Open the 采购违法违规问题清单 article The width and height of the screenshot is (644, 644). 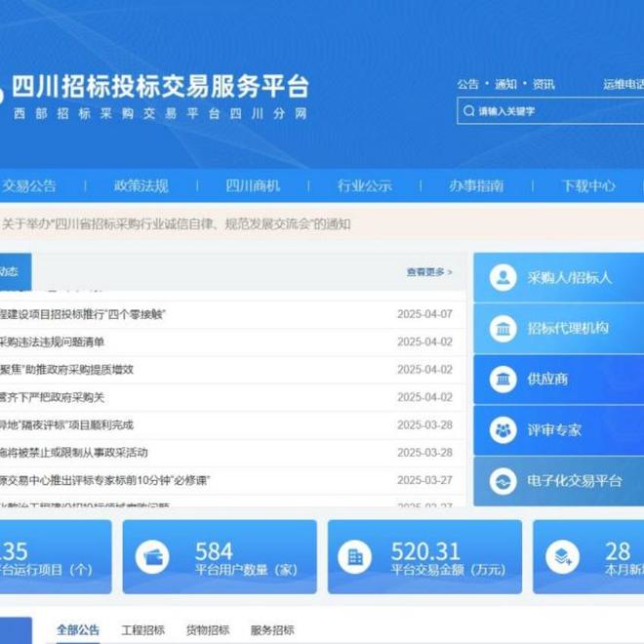coord(52,342)
